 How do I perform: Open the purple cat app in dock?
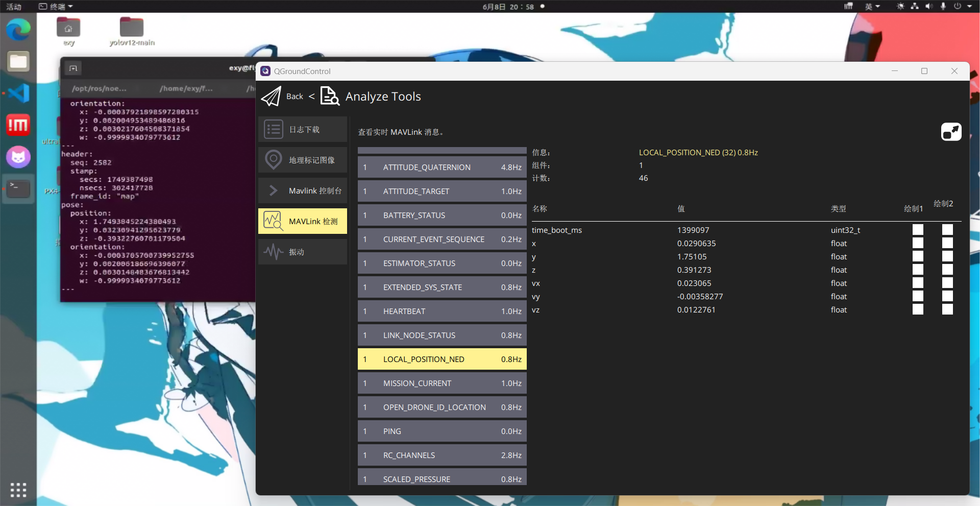click(18, 157)
